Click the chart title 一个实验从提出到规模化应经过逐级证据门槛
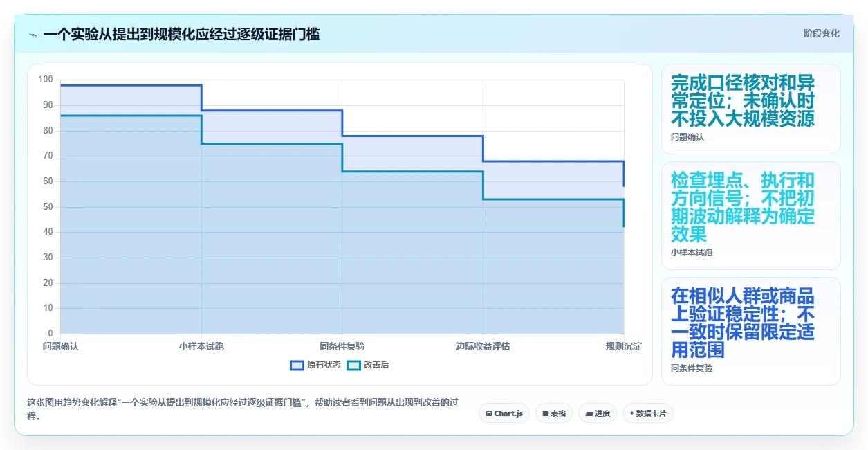The height and width of the screenshot is (450, 868). click(x=181, y=35)
